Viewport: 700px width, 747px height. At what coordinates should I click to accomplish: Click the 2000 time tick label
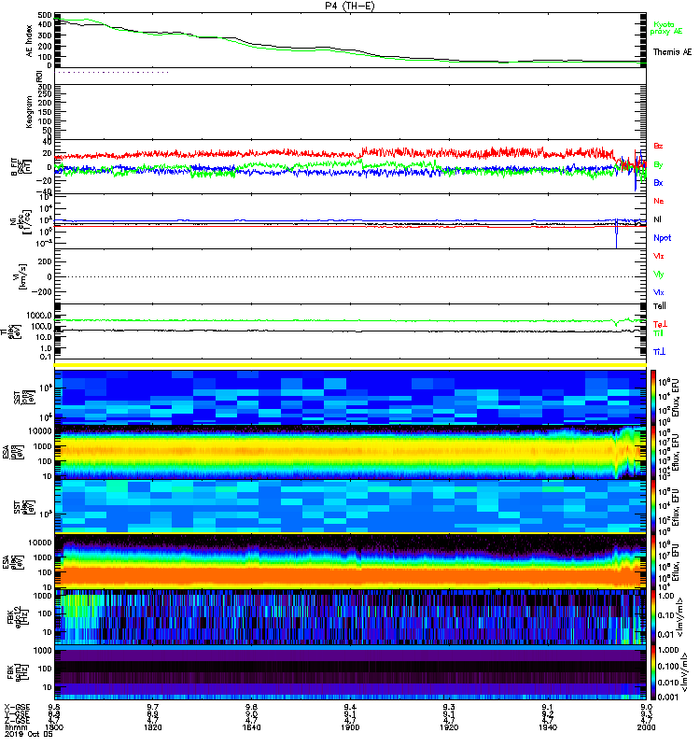click(646, 727)
